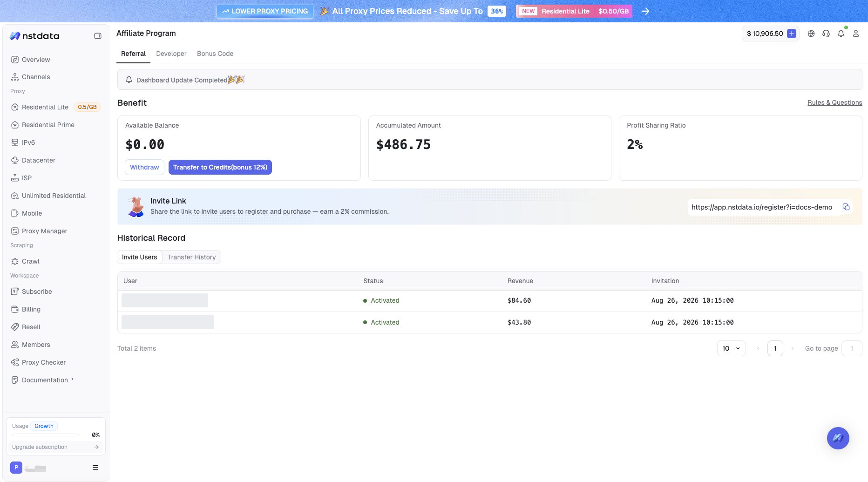Click the Go to page input field
Viewport: 868px width, 482px height.
click(852, 348)
